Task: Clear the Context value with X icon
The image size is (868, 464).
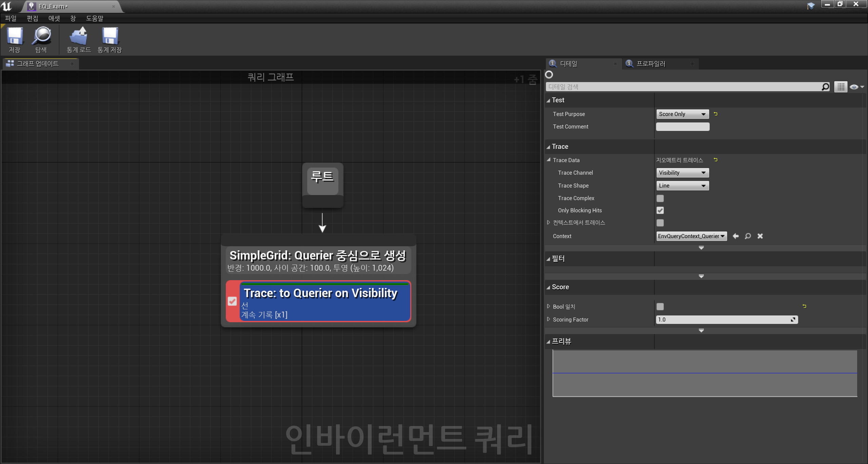Action: [x=760, y=236]
